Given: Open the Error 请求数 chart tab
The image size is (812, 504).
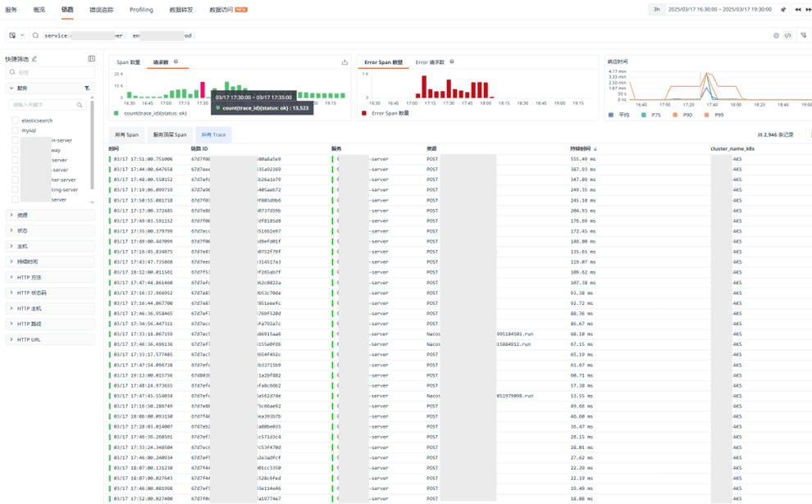Looking at the screenshot, I should [x=429, y=62].
